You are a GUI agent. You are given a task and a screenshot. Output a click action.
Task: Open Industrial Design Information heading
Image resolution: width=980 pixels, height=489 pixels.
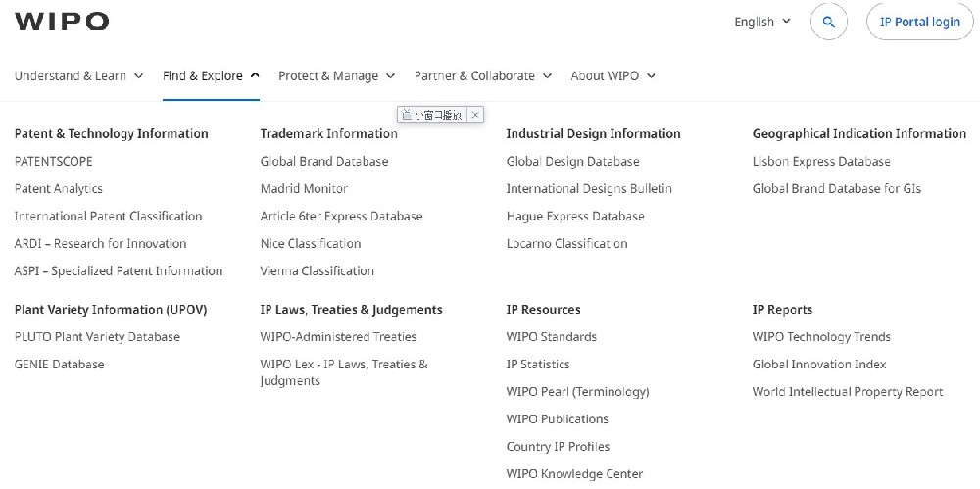593,134
